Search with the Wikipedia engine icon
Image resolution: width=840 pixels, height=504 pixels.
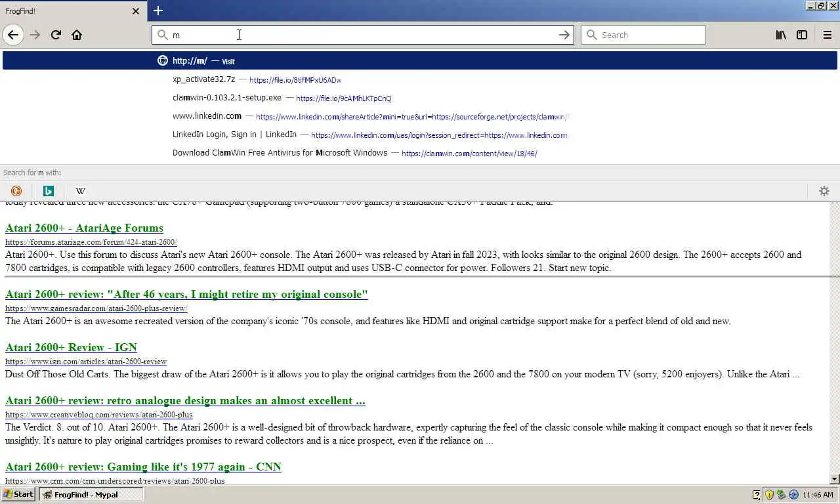(81, 191)
